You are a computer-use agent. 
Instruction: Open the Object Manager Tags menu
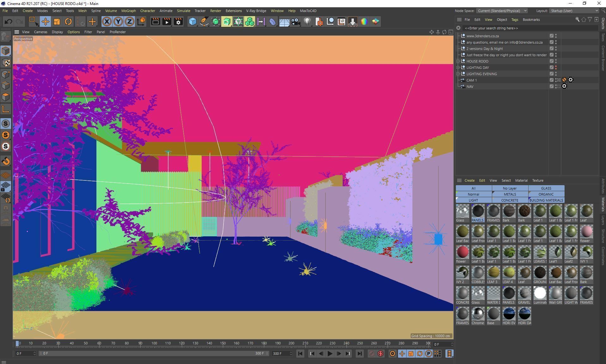click(x=515, y=20)
